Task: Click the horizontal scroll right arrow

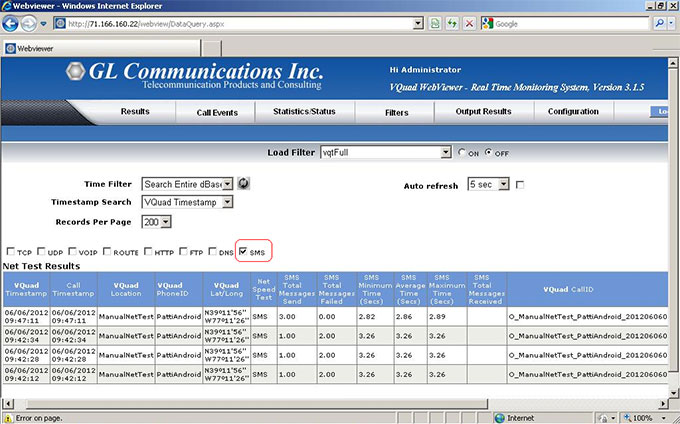Action: (663, 404)
